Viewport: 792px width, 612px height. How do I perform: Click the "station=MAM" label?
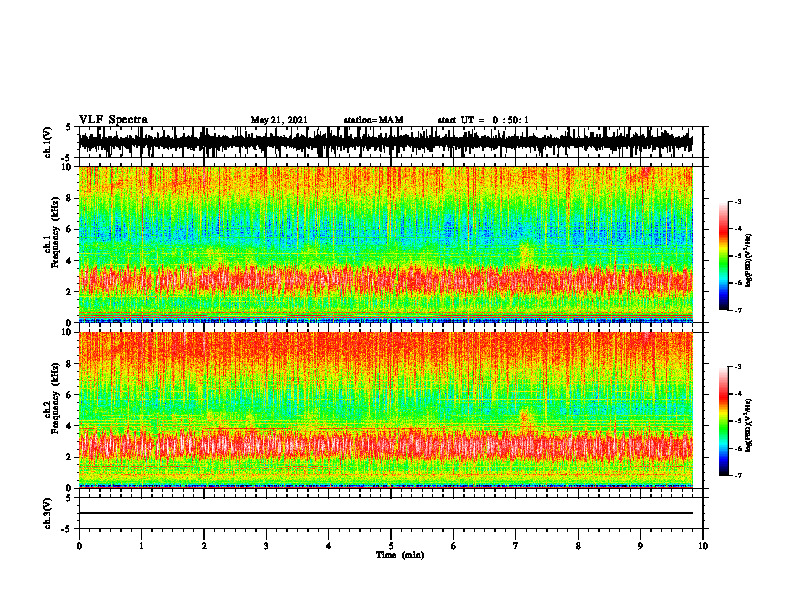(x=373, y=120)
